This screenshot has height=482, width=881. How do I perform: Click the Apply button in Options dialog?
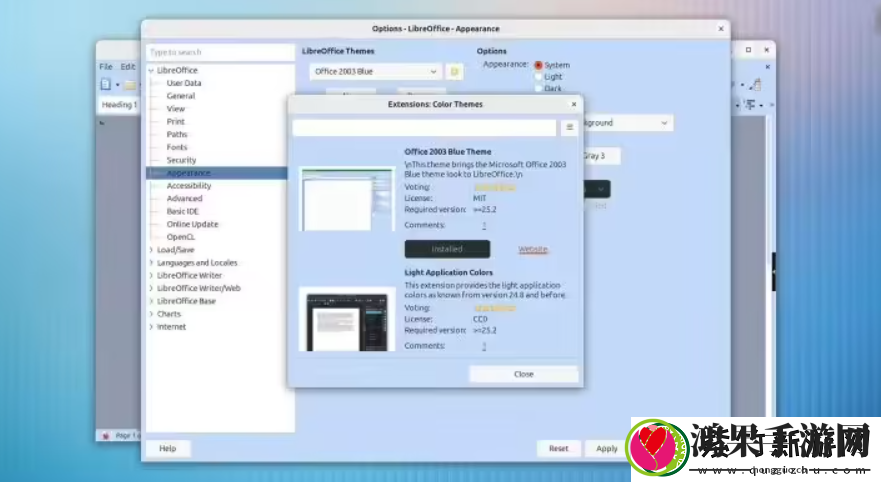(607, 448)
